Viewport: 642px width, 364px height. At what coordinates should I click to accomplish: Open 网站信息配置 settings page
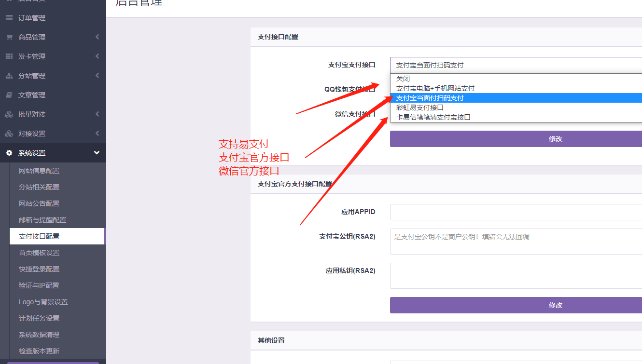pos(39,171)
